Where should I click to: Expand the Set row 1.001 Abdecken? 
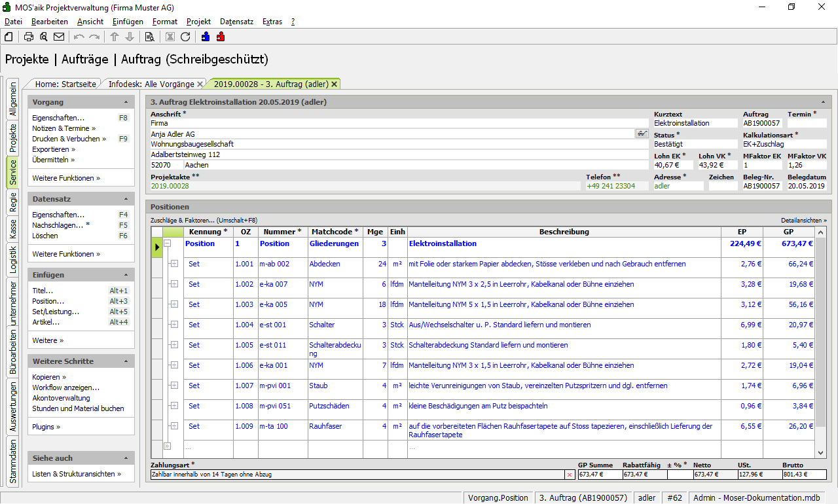pyautogui.click(x=174, y=264)
